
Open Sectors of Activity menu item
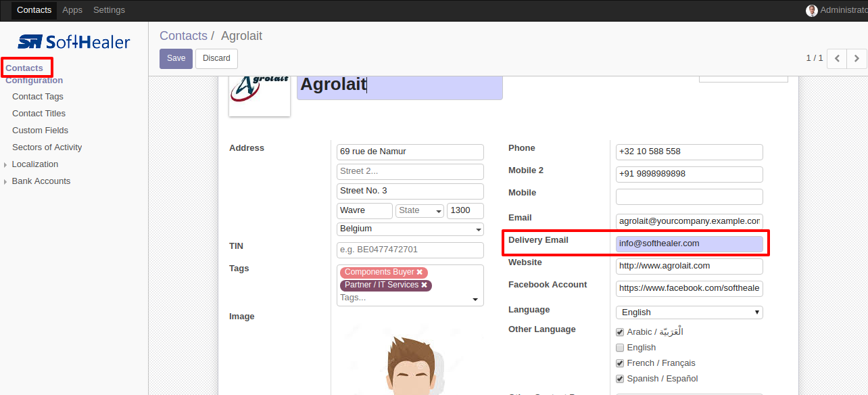47,147
